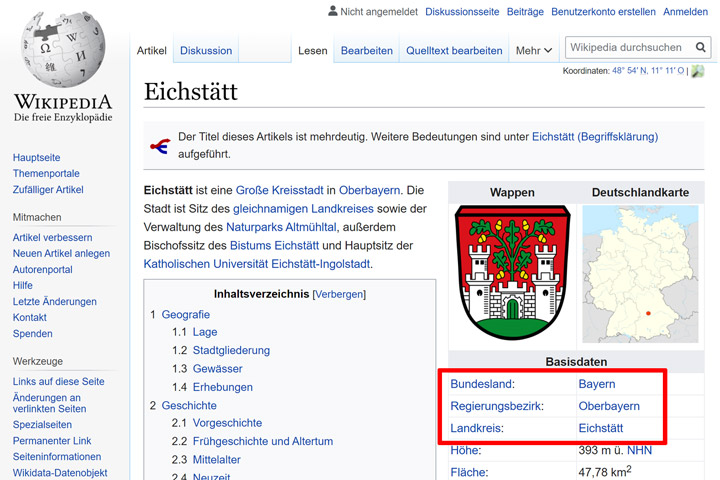Open the Quelltext bearbeiten tab
This screenshot has width=720, height=480.
click(x=454, y=51)
